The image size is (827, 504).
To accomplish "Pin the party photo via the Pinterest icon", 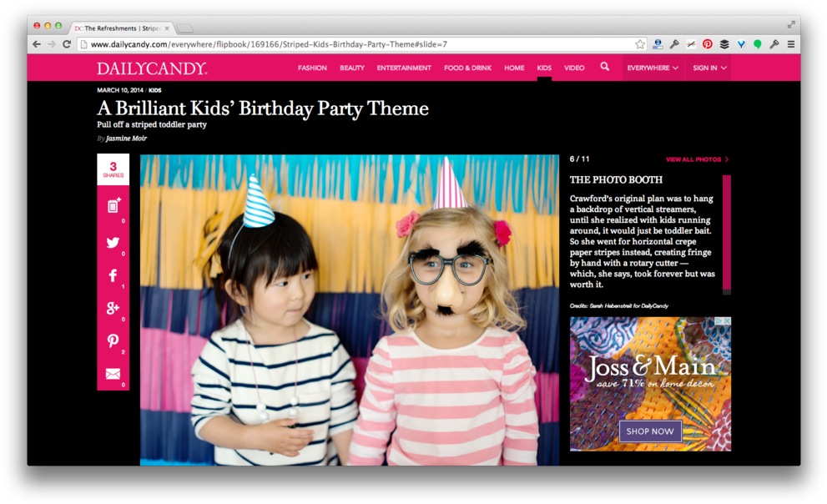I will (x=112, y=340).
